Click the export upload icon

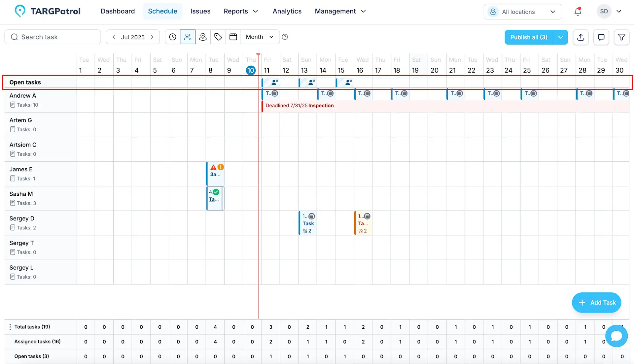pyautogui.click(x=581, y=37)
